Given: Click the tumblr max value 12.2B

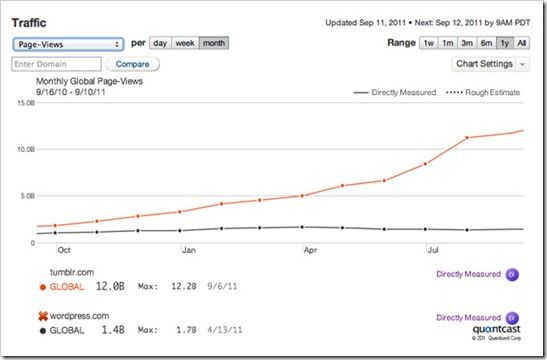Looking at the screenshot, I should [x=184, y=286].
